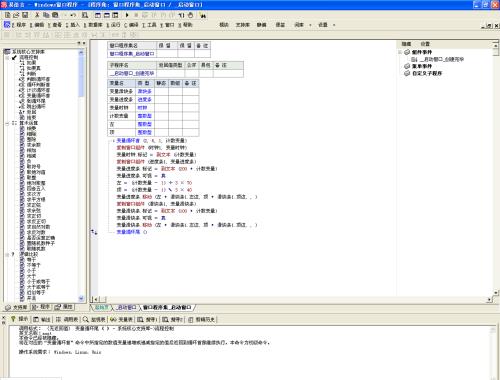Click the Find toolbar icon beside Undo
Viewport: 500px width, 380px height.
(85, 15)
